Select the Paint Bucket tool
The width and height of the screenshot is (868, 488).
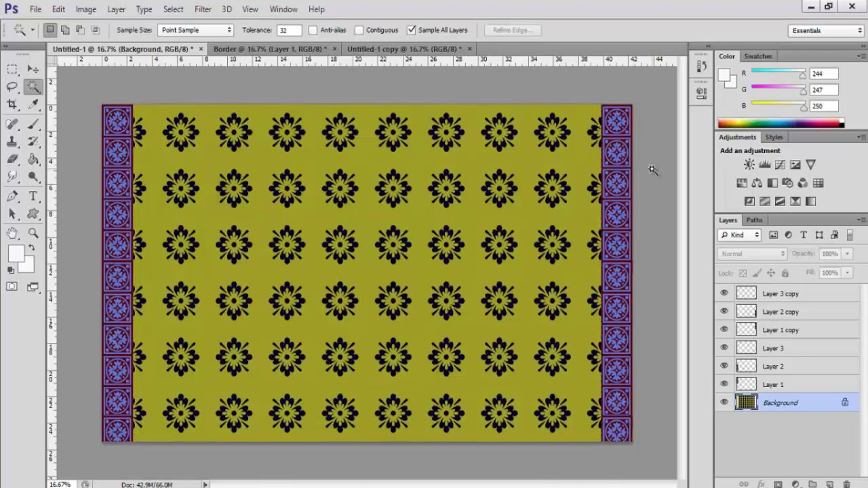(33, 159)
